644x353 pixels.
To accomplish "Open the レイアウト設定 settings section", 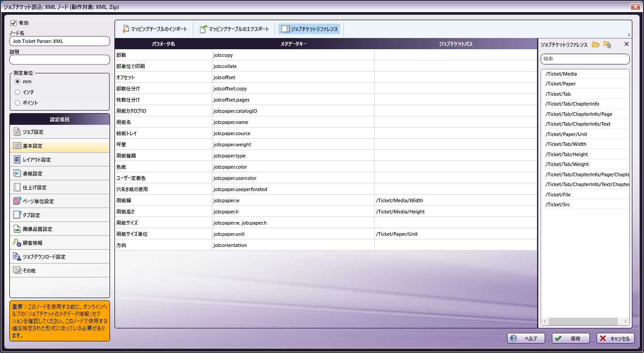I will click(x=59, y=160).
